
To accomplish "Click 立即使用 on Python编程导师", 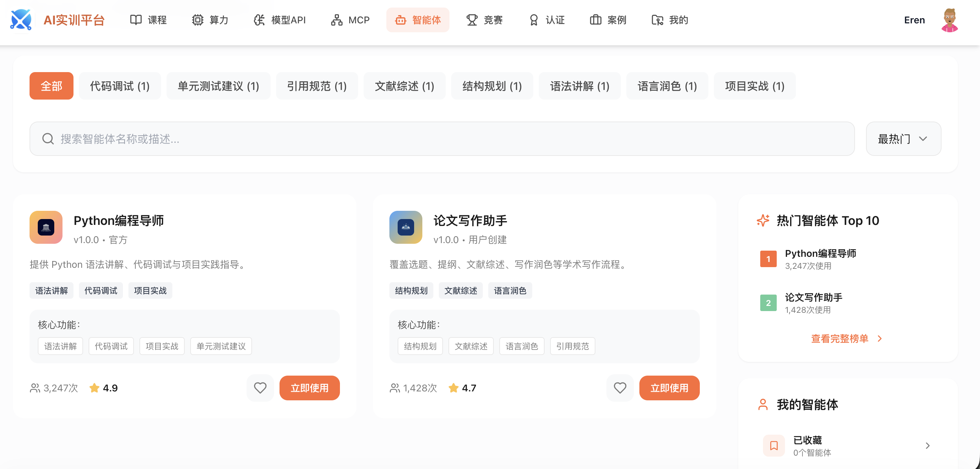I will [x=309, y=388].
